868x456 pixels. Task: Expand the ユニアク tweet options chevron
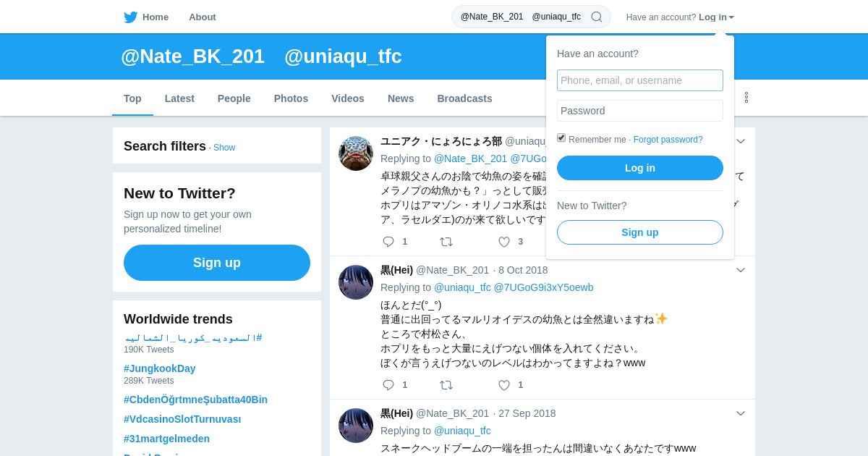point(741,141)
